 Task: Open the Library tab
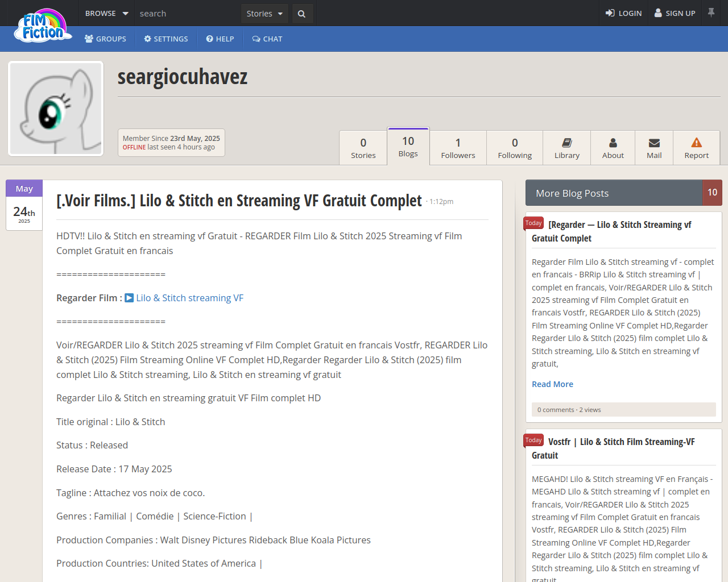567,148
